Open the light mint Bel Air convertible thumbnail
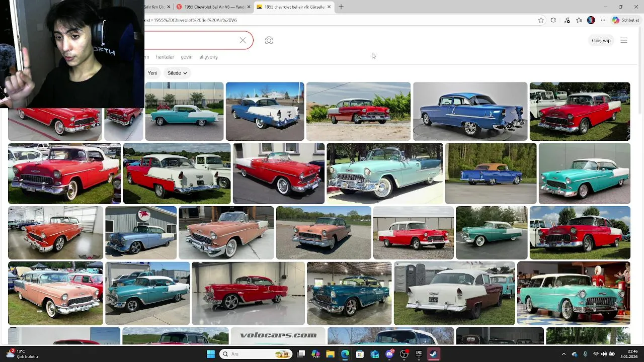644x362 pixels. coord(385,173)
